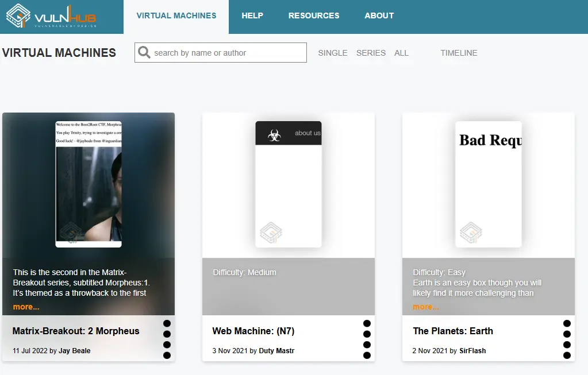Click biohazard icon in Web Machine thumbnail

click(274, 135)
